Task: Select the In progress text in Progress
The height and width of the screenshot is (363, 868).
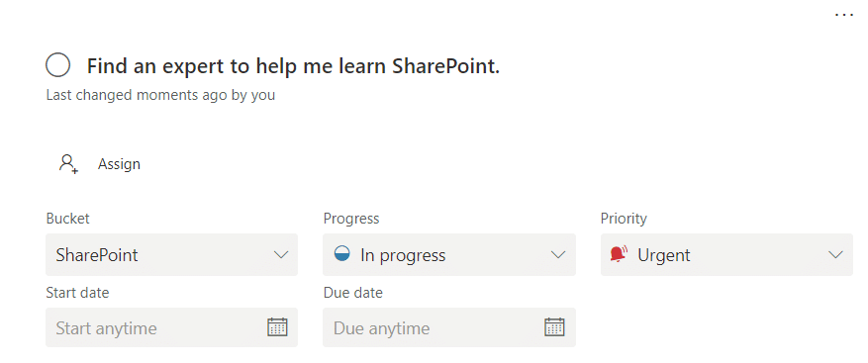Action: pos(403,255)
